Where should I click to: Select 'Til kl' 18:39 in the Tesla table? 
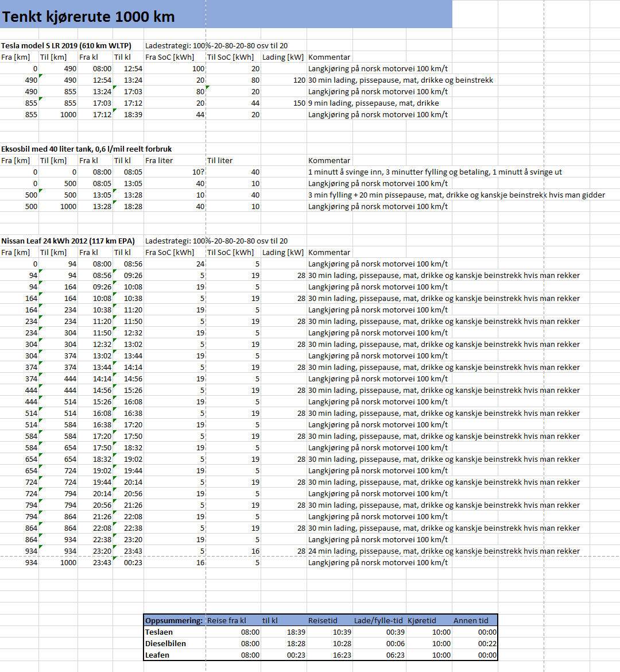pos(128,115)
